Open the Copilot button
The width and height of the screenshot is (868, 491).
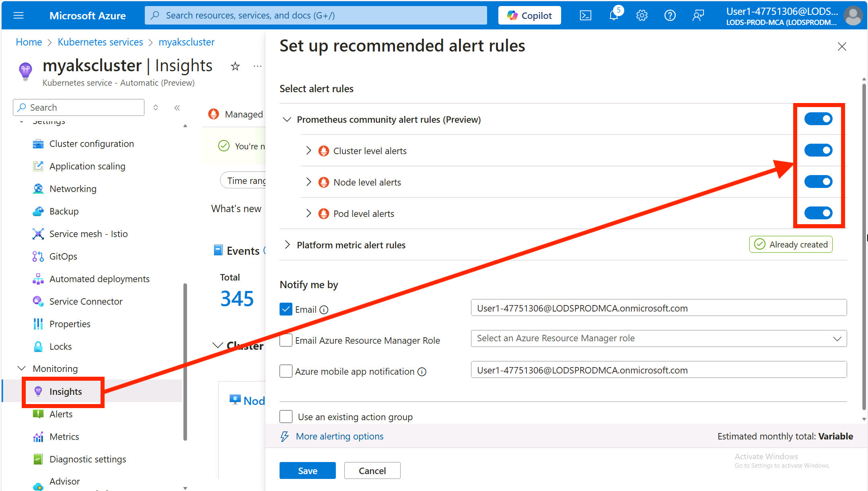point(529,15)
